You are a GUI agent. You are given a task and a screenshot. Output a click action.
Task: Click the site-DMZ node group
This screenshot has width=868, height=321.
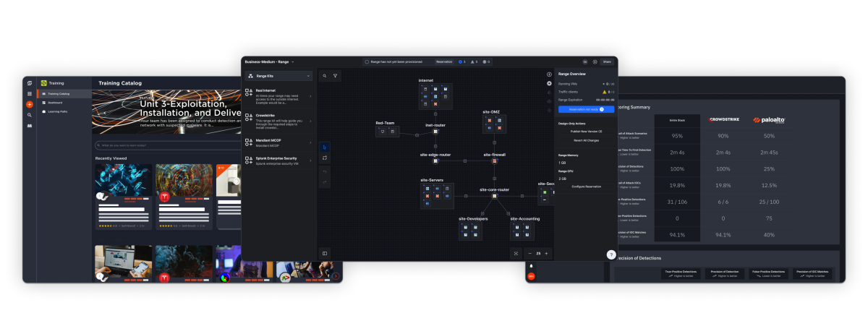pyautogui.click(x=494, y=124)
